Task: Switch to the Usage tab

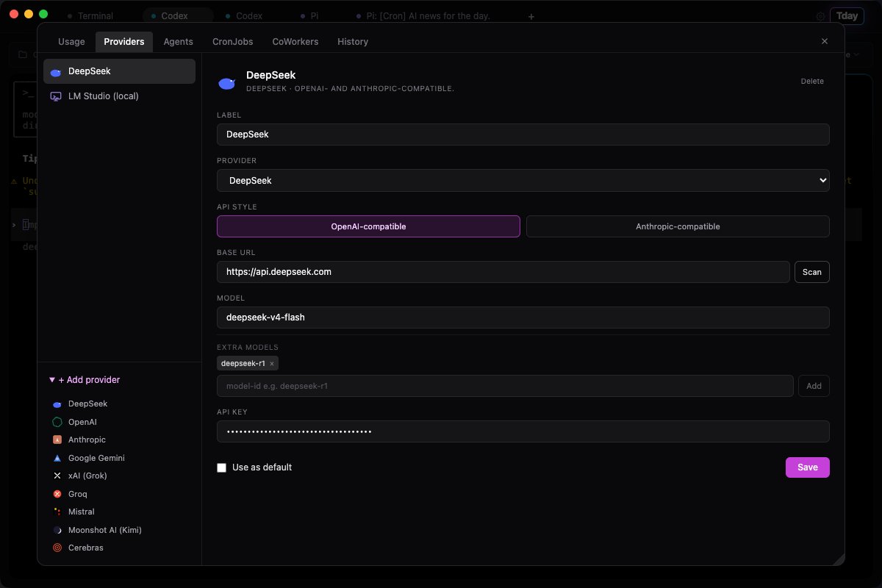Action: pyautogui.click(x=71, y=42)
